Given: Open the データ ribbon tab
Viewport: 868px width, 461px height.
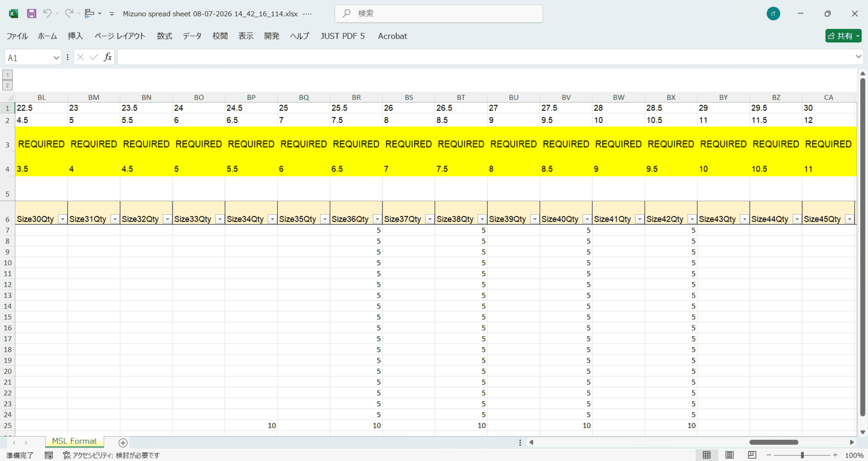Looking at the screenshot, I should (x=192, y=36).
